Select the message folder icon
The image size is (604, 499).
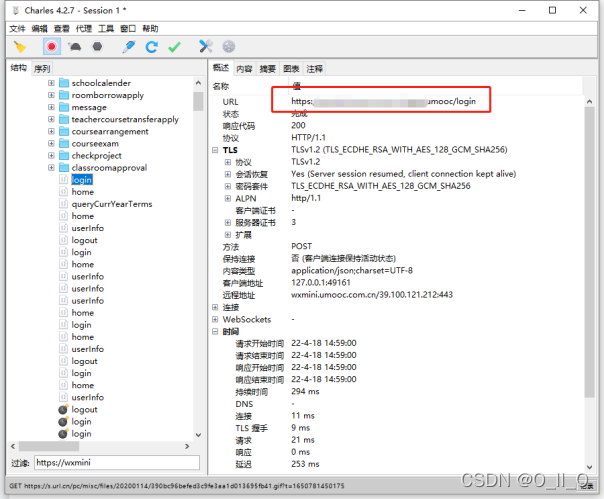tap(64, 107)
